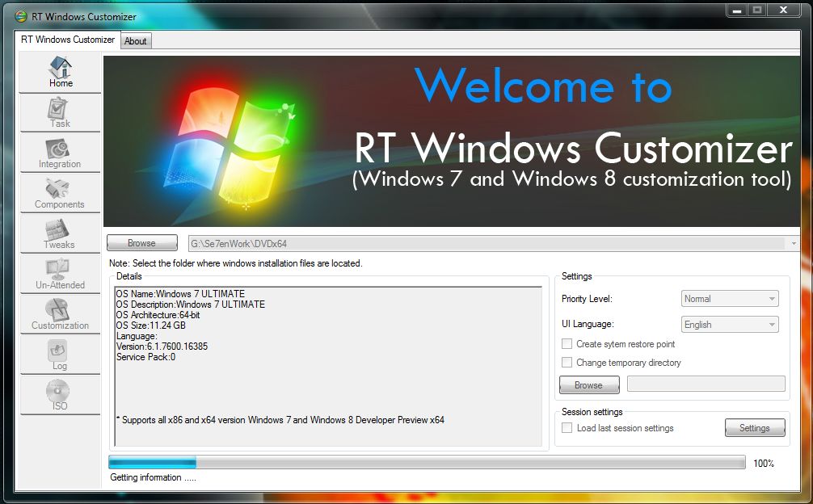The image size is (813, 504).
Task: Click the note about selecting the installation folder
Action: pyautogui.click(x=236, y=263)
